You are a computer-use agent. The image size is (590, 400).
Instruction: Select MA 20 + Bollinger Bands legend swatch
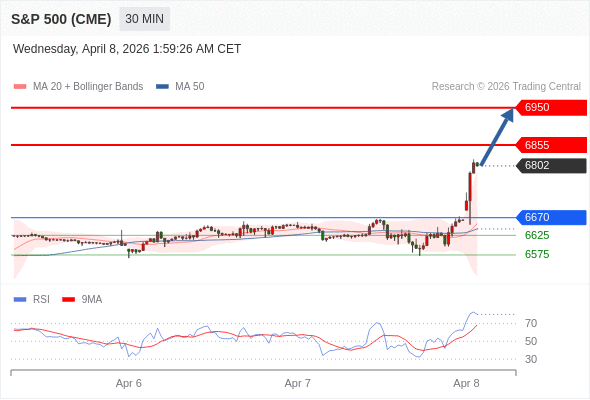pyautogui.click(x=20, y=87)
